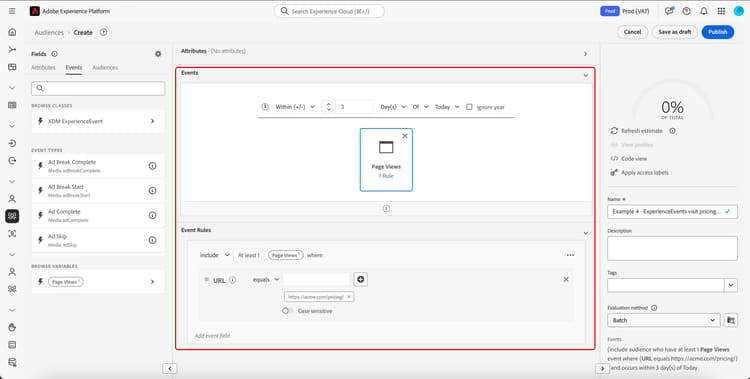
Task: Show info next to Refresh estimate
Action: coord(672,131)
